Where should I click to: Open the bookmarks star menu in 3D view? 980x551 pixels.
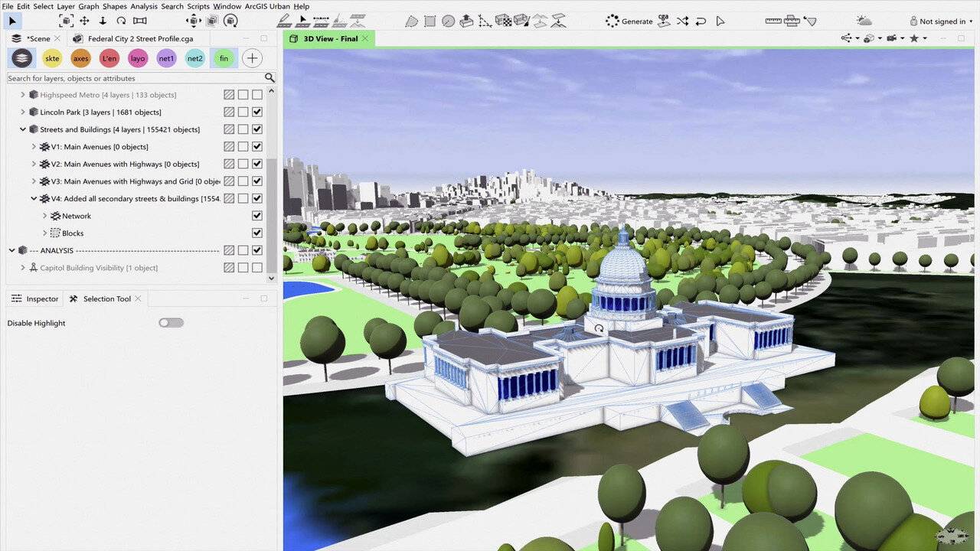coord(914,38)
